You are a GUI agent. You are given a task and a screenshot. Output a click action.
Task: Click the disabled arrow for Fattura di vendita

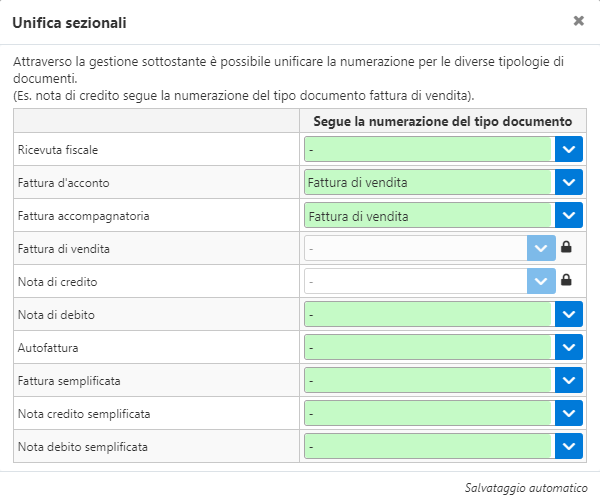[541, 248]
